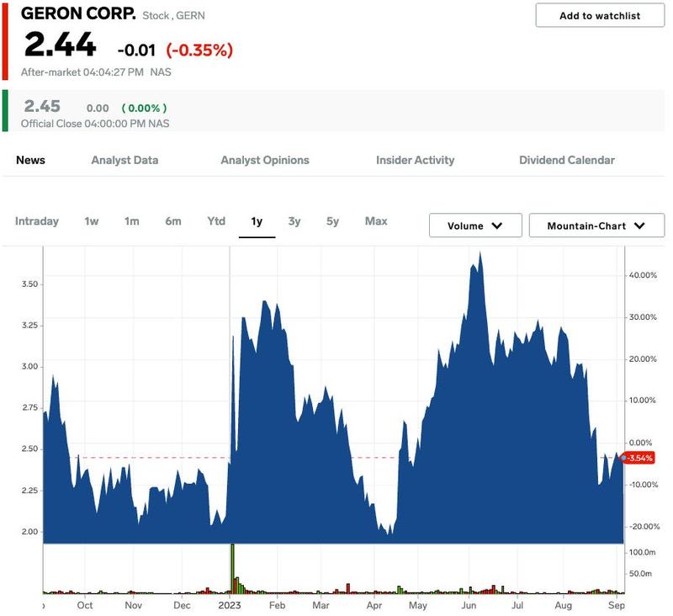Image resolution: width=673 pixels, height=616 pixels.
Task: Select 1w chart range
Action: tap(92, 221)
